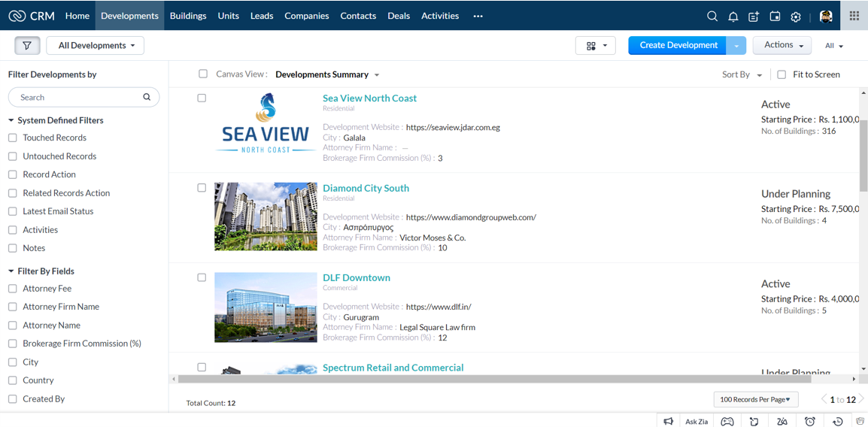Enable the Fit to Screen checkbox

click(782, 74)
